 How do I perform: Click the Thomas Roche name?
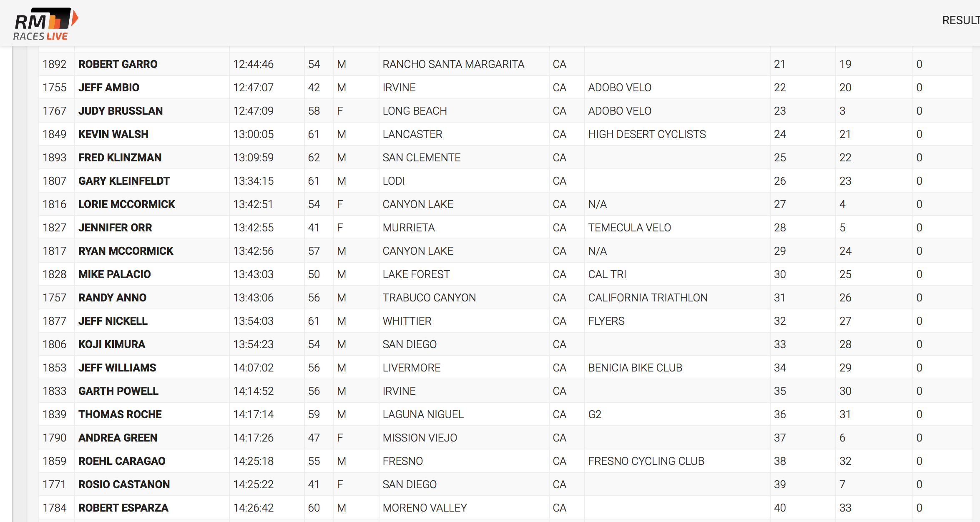[x=120, y=414]
